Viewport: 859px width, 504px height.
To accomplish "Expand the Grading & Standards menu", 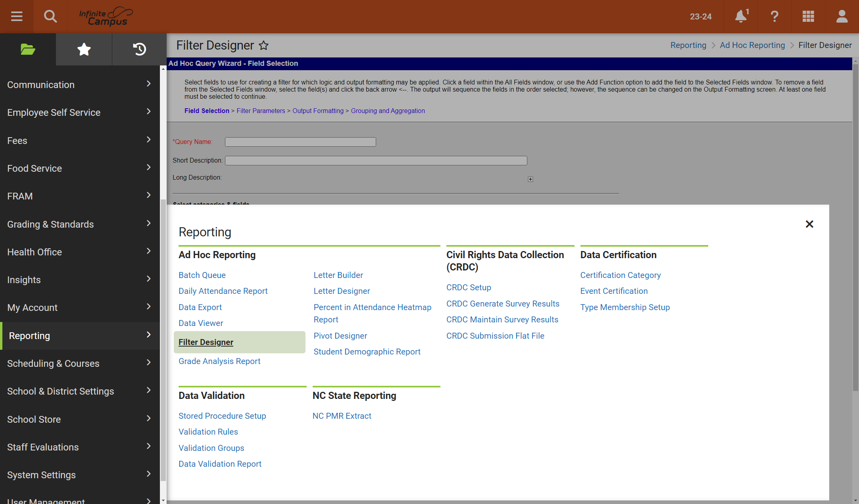I will pyautogui.click(x=80, y=224).
